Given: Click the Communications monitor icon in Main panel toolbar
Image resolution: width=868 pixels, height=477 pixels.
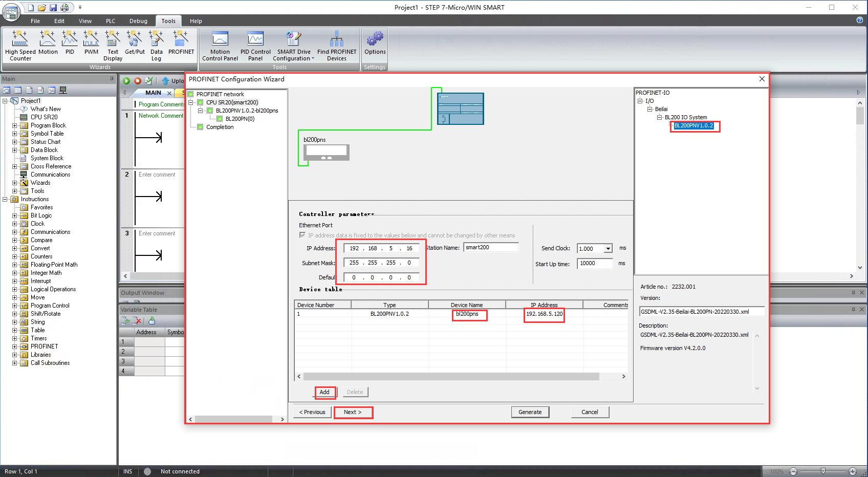Looking at the screenshot, I should pos(63,90).
